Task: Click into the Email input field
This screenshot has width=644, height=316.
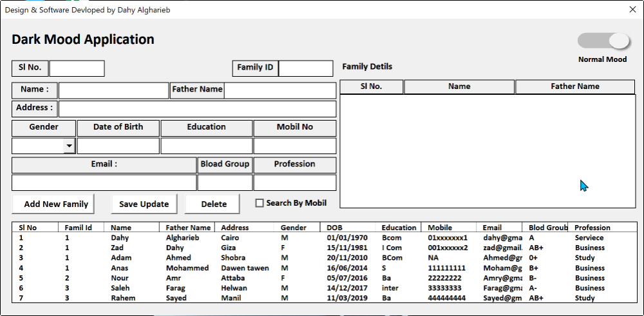Action: click(104, 183)
